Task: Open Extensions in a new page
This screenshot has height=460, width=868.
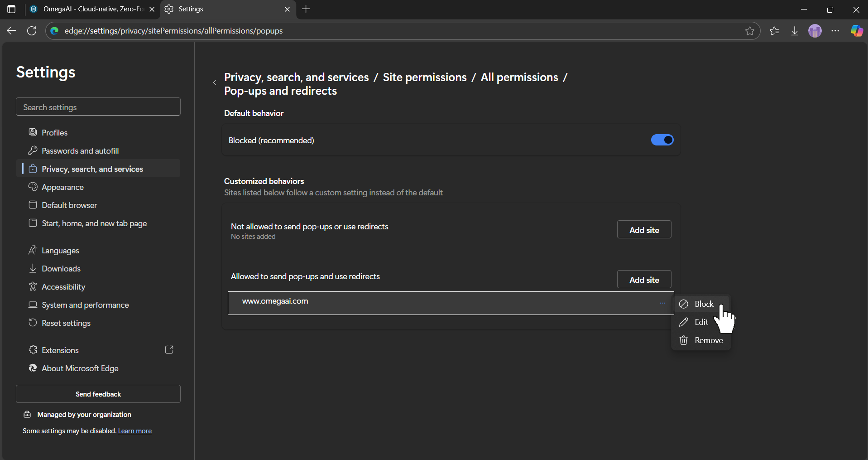Action: click(169, 349)
